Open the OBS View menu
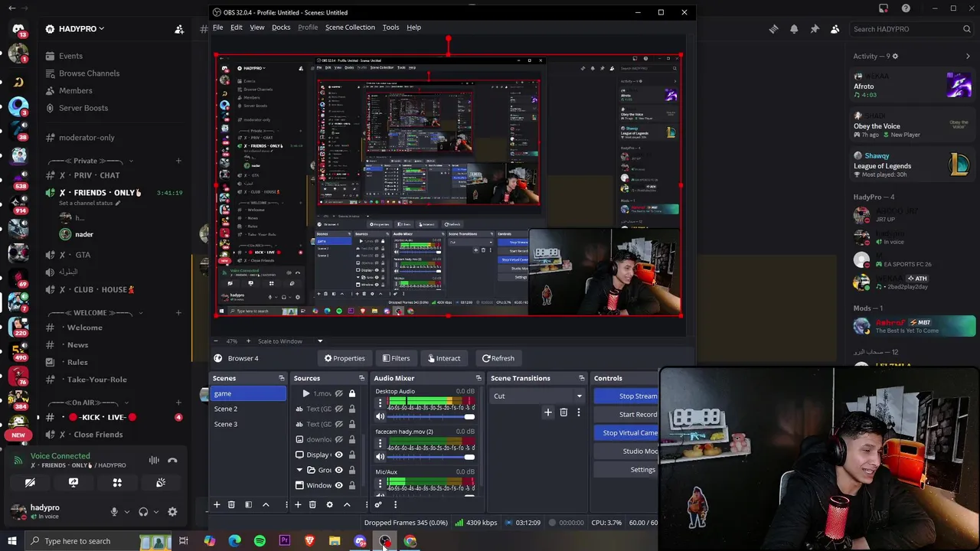The image size is (980, 551). click(x=257, y=28)
